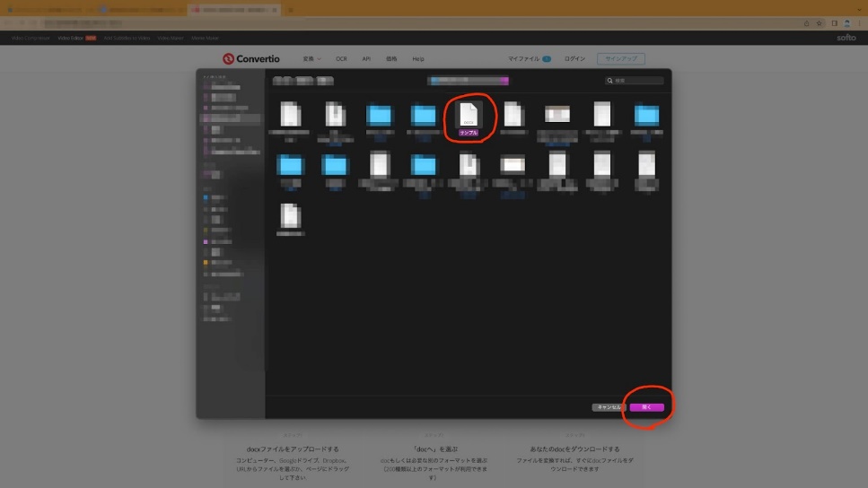This screenshot has width=868, height=488.
Task: Open the 価格 pricing page
Action: click(x=391, y=58)
